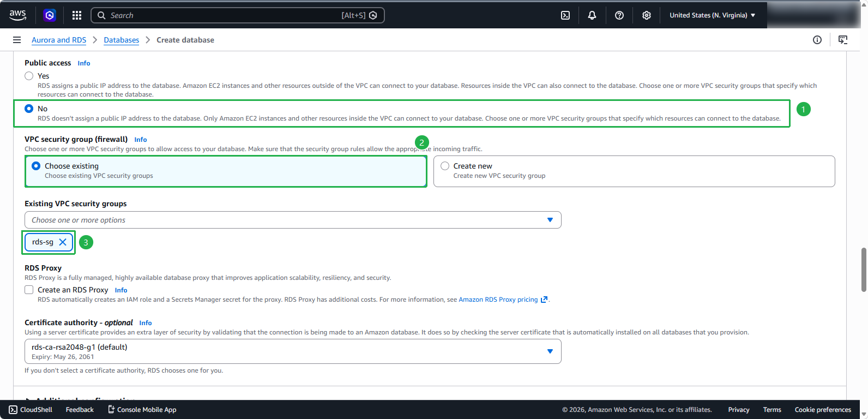Go to Databases breadcrumb
This screenshot has height=419, width=868.
tap(122, 40)
